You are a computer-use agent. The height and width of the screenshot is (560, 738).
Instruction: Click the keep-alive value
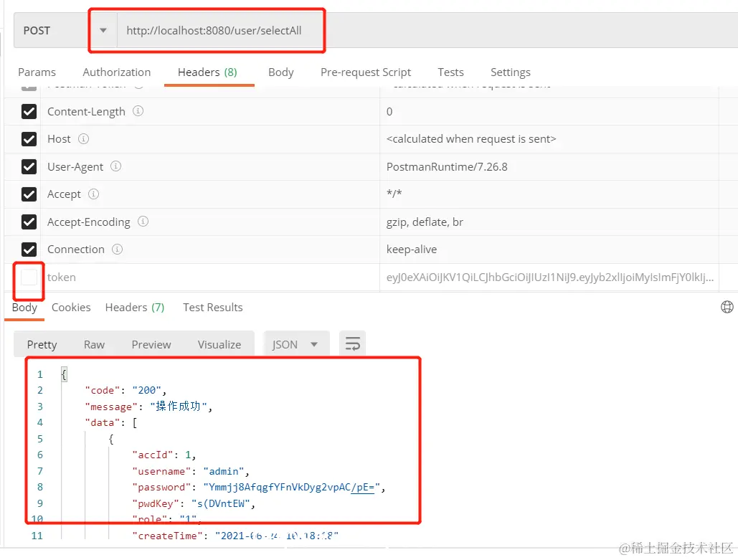click(x=412, y=250)
